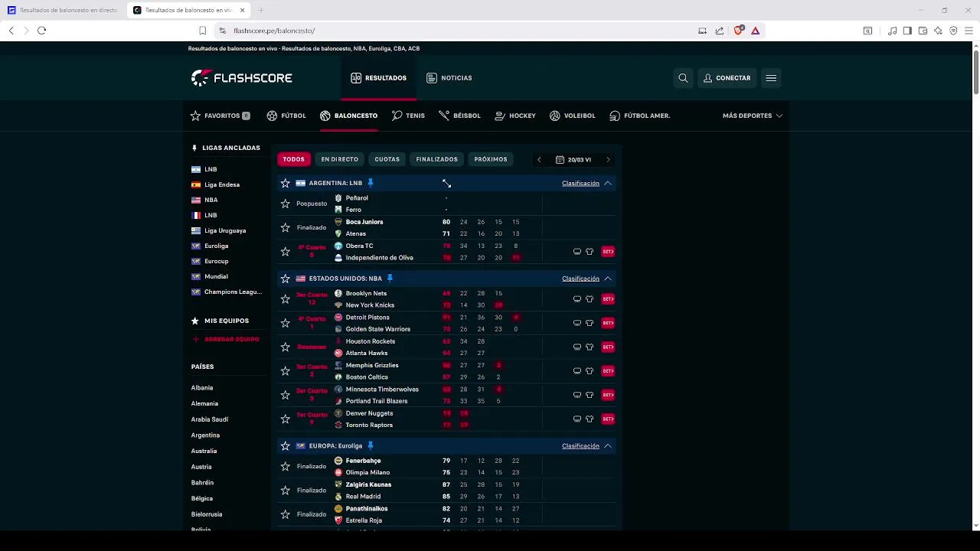The width and height of the screenshot is (980, 551).
Task: Click the BET button for Obera TC match
Action: (x=608, y=252)
